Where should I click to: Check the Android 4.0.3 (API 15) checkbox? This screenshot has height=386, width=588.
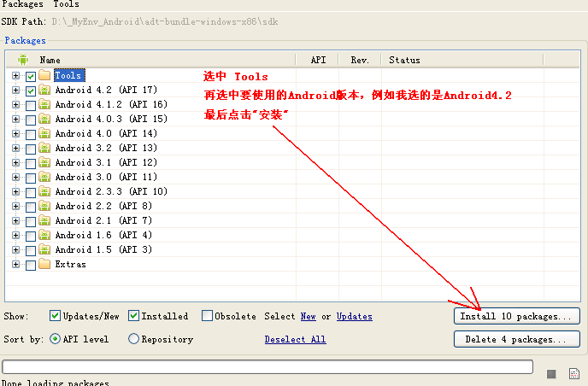tap(31, 120)
